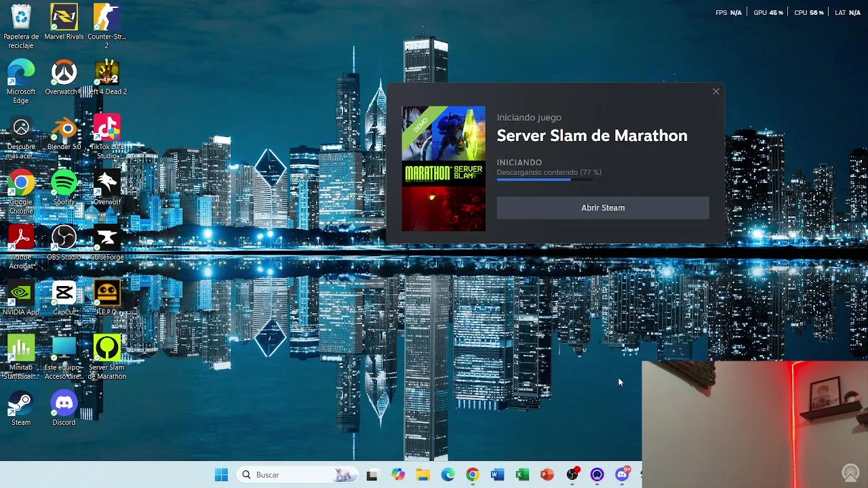The width and height of the screenshot is (868, 488).
Task: Select the CurseForge desktop icon
Action: pyautogui.click(x=106, y=243)
